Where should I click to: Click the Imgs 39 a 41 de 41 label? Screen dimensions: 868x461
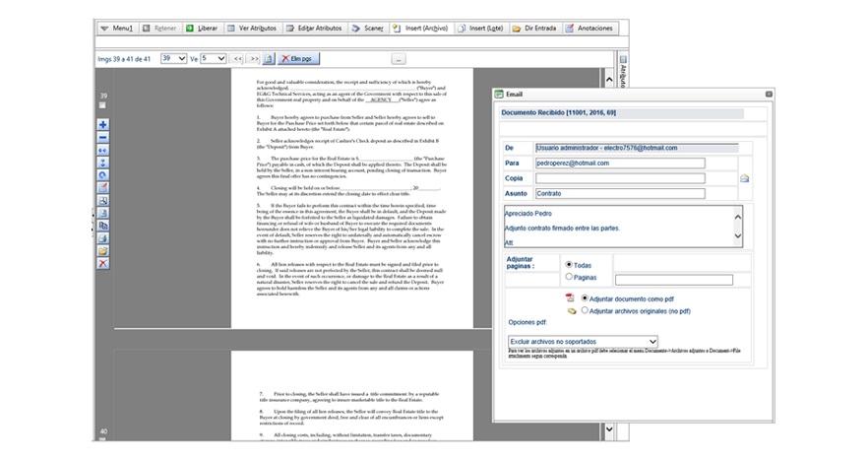point(124,59)
